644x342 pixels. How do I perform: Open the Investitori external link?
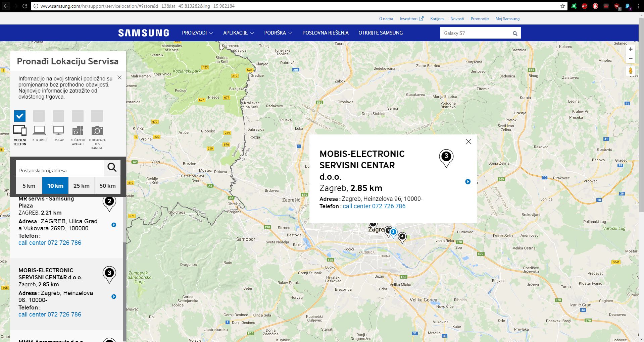[411, 19]
